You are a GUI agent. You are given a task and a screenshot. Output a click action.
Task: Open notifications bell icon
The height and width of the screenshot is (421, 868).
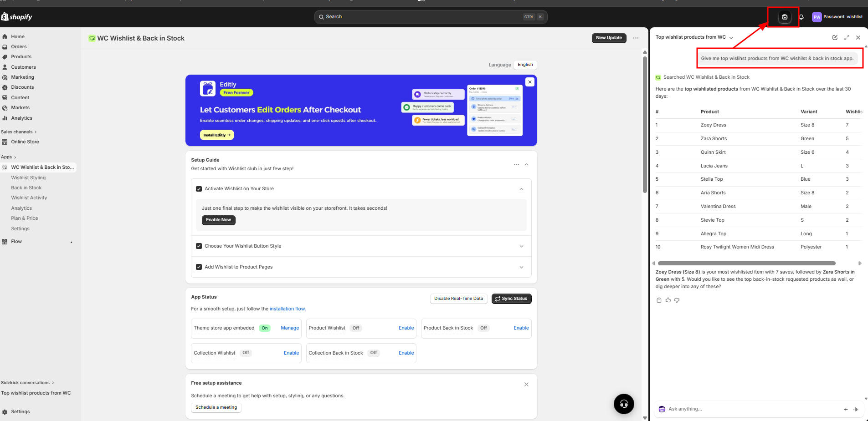[801, 17]
